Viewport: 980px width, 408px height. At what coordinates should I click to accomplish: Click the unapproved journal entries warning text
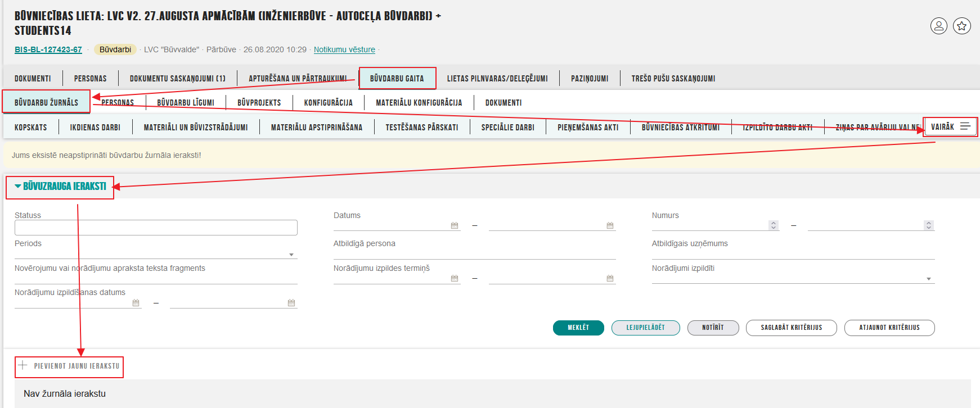coord(106,155)
